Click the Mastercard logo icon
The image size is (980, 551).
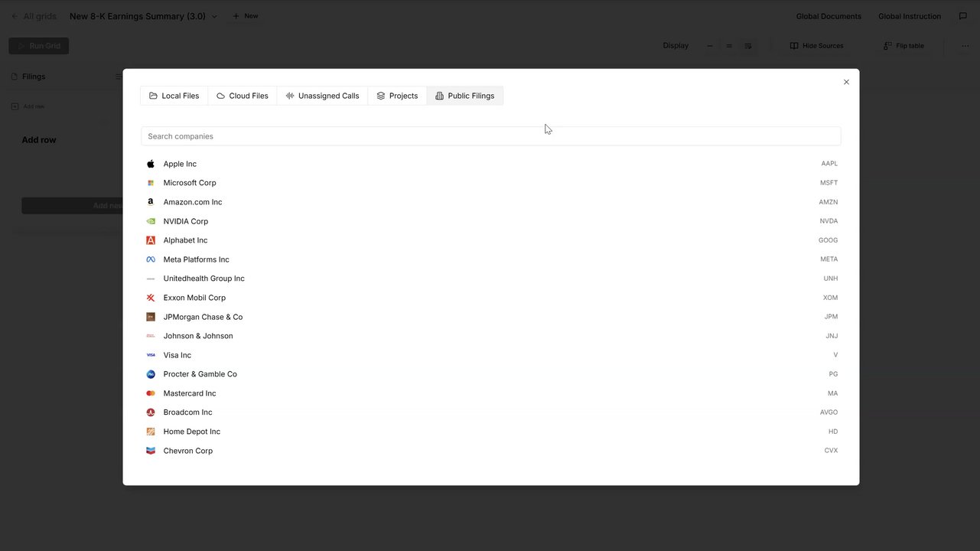(x=151, y=393)
